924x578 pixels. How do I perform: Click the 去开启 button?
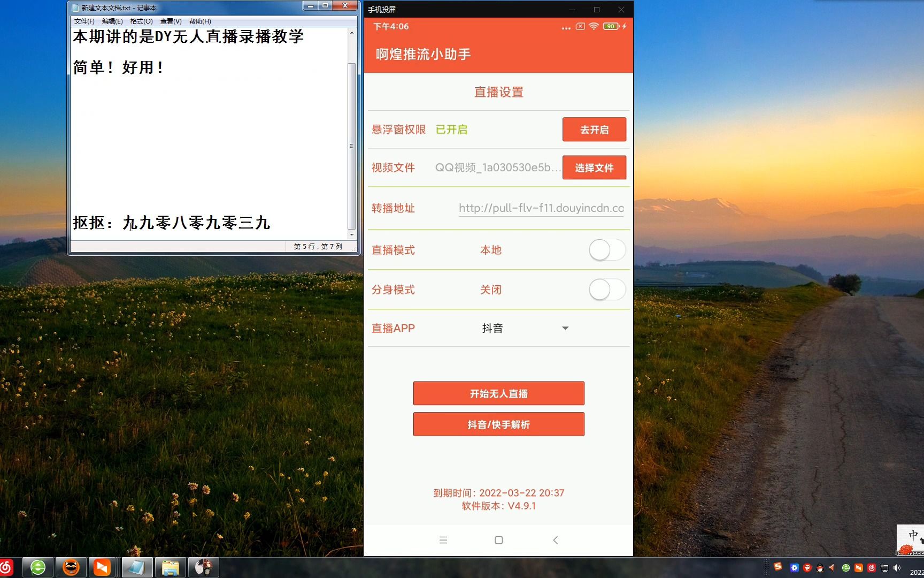[594, 130]
